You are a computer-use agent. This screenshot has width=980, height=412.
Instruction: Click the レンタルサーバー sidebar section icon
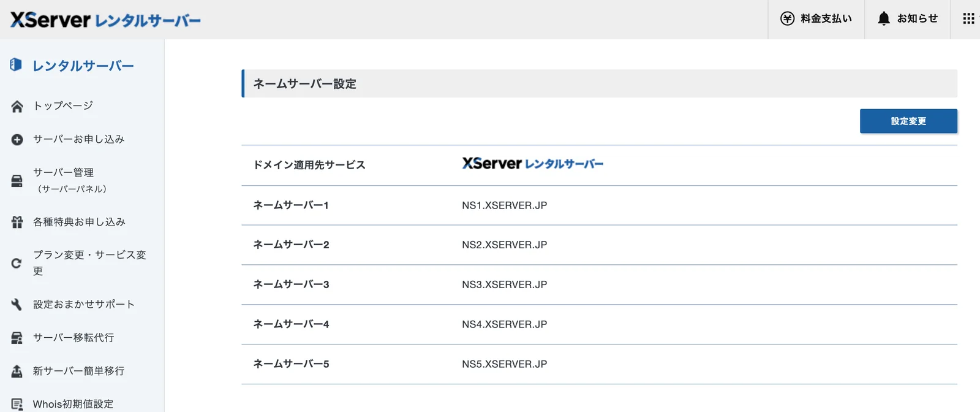[16, 64]
